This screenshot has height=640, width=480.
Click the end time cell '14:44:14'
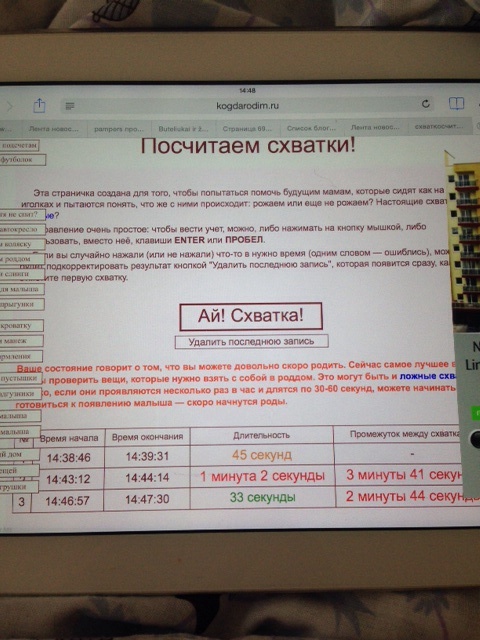147,478
